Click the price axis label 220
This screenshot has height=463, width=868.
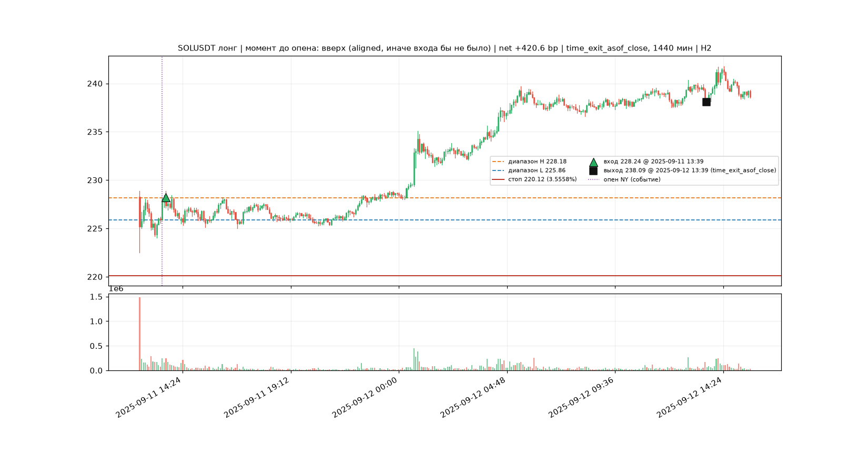95,277
